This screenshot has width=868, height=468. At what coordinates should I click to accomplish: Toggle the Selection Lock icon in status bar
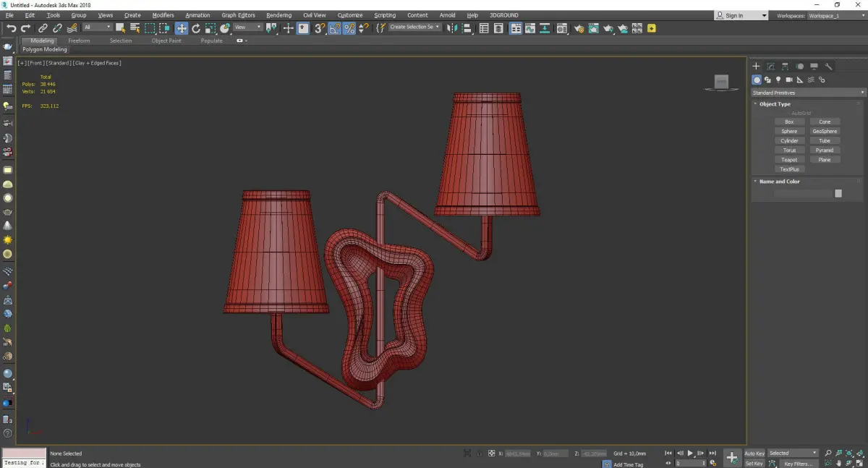coord(478,453)
